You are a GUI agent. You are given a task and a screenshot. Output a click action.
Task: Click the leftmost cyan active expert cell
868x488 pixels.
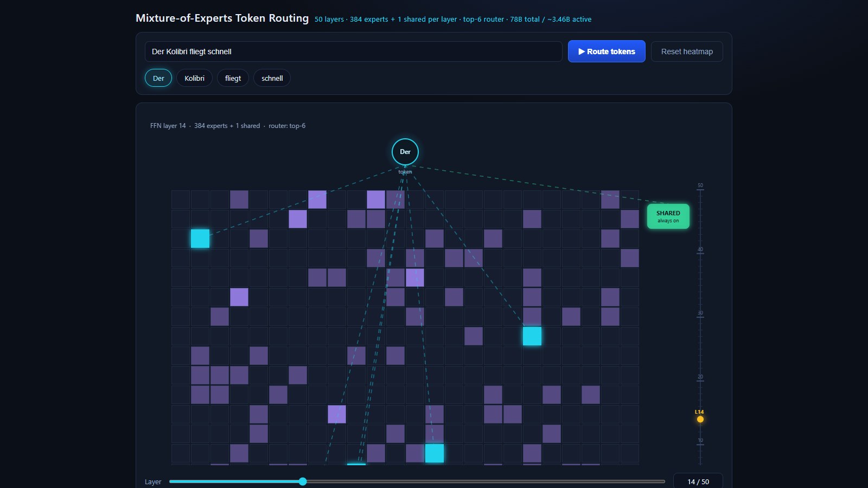tap(200, 239)
